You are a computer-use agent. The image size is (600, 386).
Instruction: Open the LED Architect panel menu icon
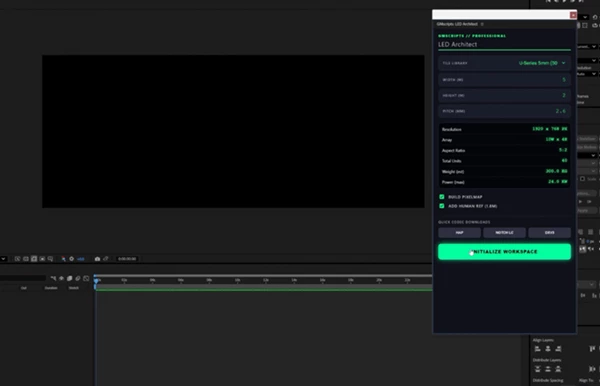coord(482,24)
